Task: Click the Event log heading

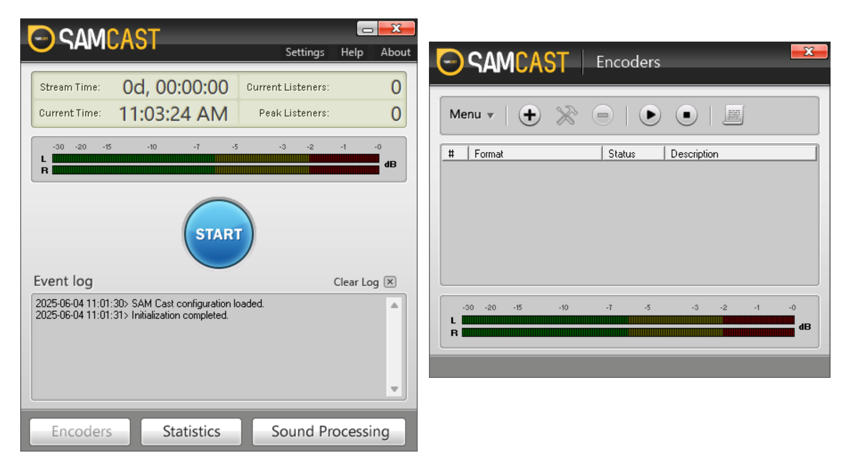Action: 63,281
